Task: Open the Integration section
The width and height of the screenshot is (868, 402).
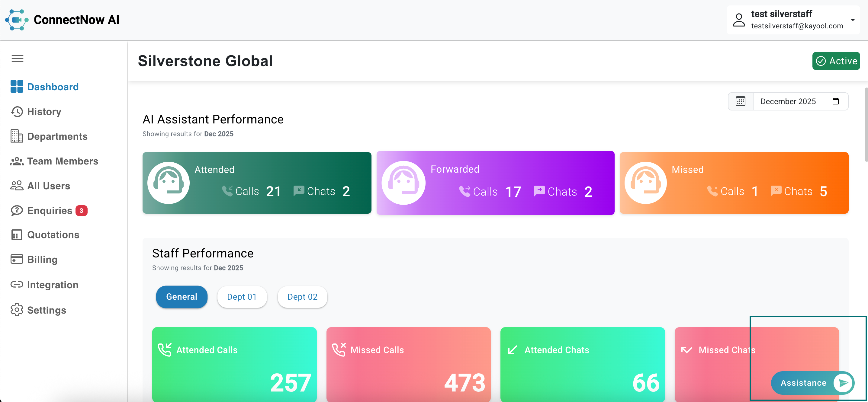Action: pyautogui.click(x=52, y=285)
